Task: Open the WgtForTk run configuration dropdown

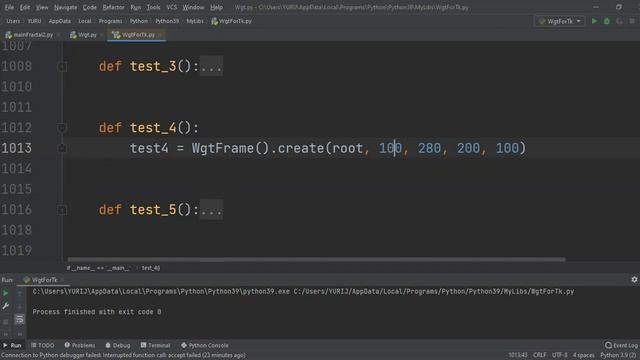Action: 560,21
